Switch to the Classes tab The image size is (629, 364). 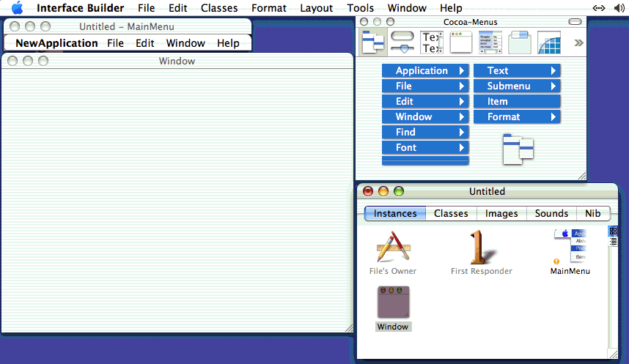(x=451, y=213)
